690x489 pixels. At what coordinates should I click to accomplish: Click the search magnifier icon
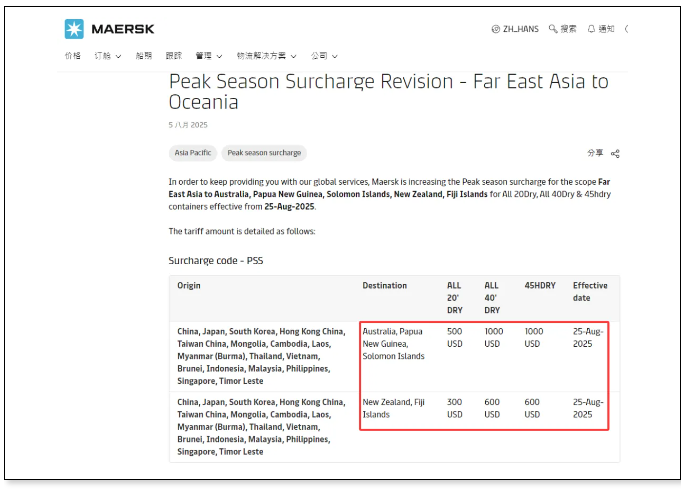553,29
